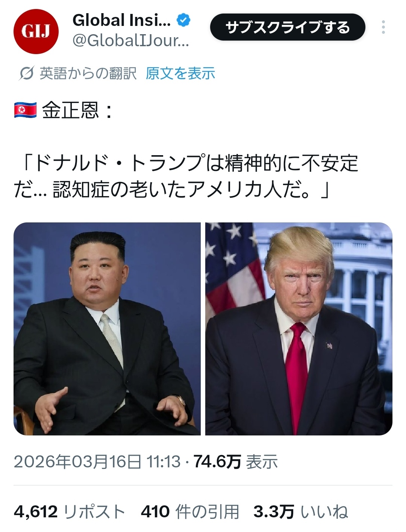Open the Global Insi... account name
The image size is (406, 532).
(x=121, y=20)
